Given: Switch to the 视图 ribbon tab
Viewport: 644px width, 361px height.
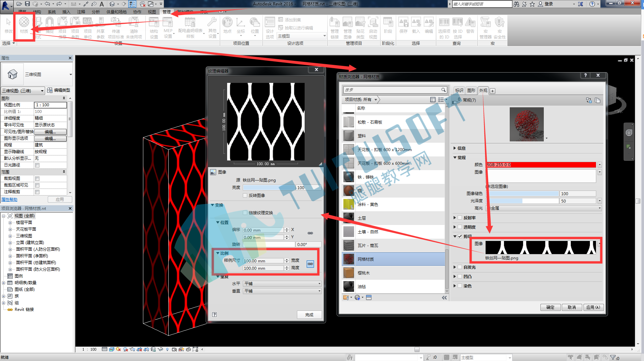Looking at the screenshot, I should coord(152,12).
